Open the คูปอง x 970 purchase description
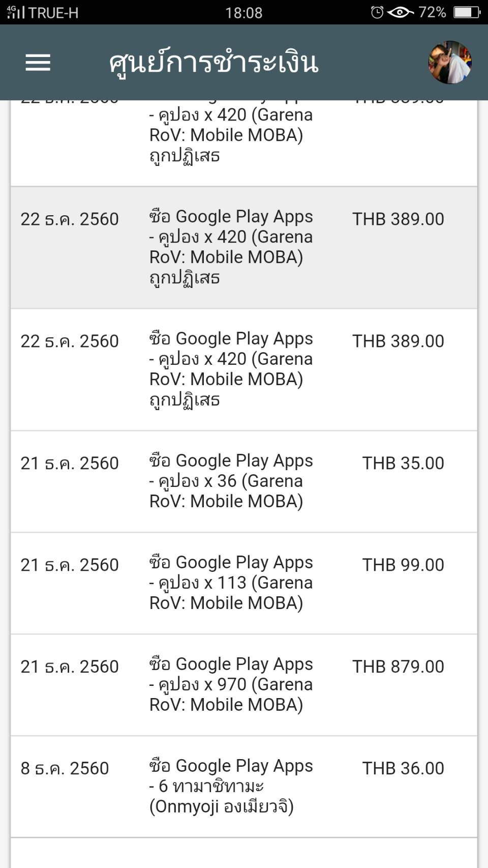This screenshot has height=868, width=488. click(231, 684)
